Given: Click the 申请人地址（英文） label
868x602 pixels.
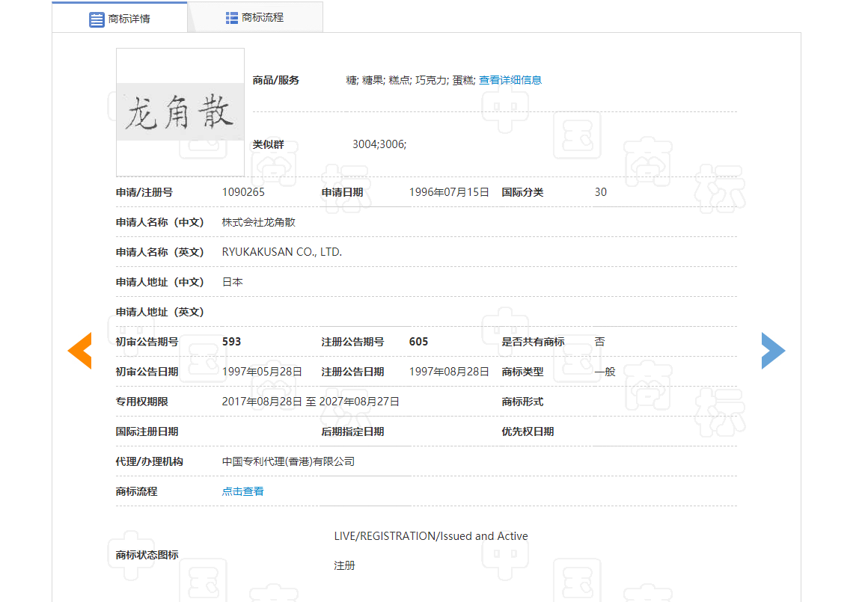Looking at the screenshot, I should pyautogui.click(x=159, y=312).
